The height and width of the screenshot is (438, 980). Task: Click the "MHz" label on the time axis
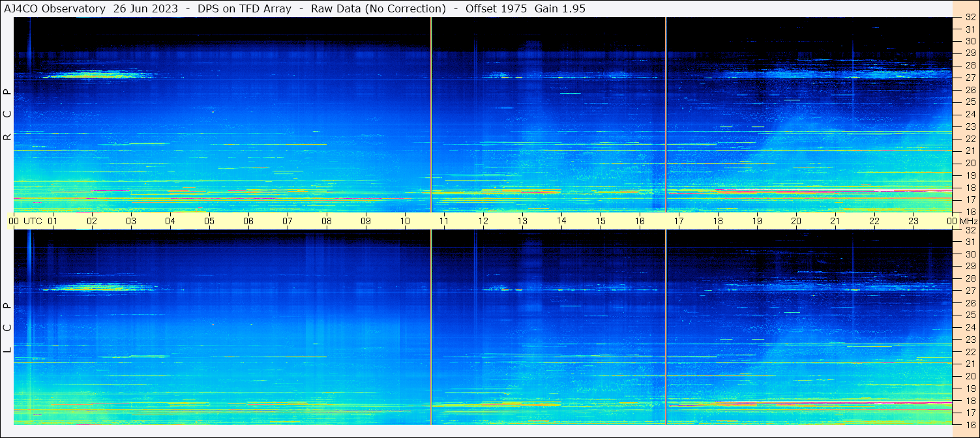(968, 221)
